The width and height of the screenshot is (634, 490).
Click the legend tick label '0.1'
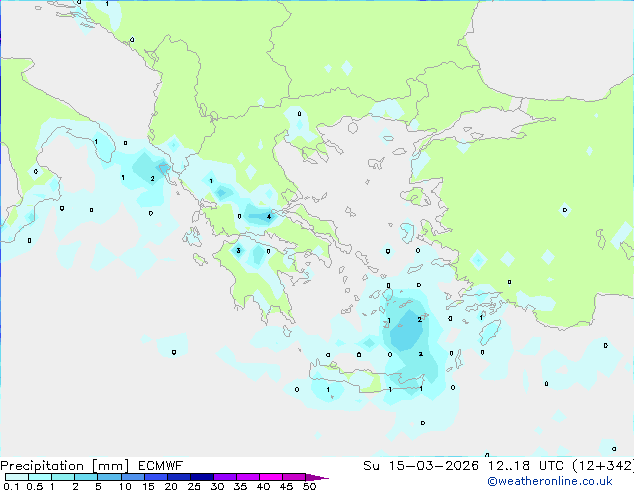[11, 486]
